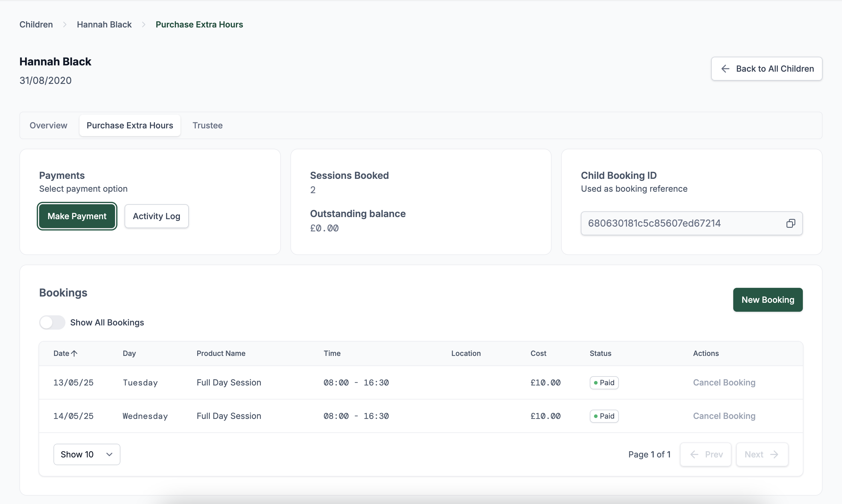
Task: Click the Cost column header
Action: pos(538,353)
